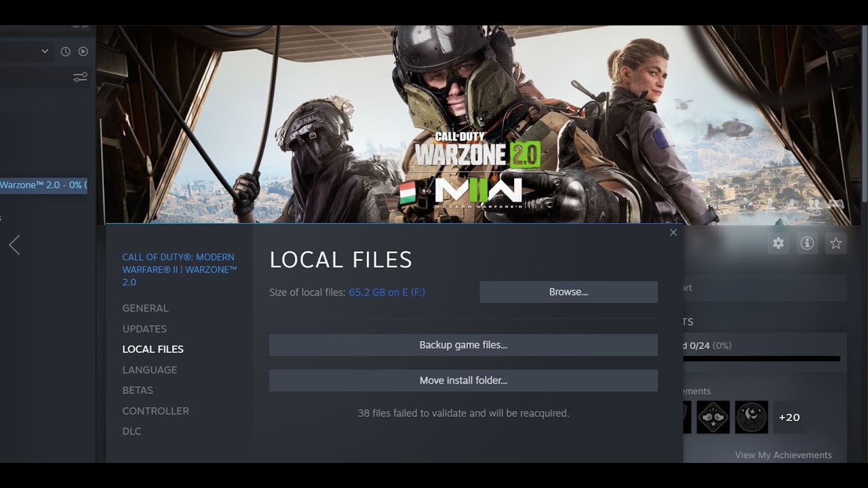Click the left arrow collapse icon
868x488 pixels.
click(14, 245)
